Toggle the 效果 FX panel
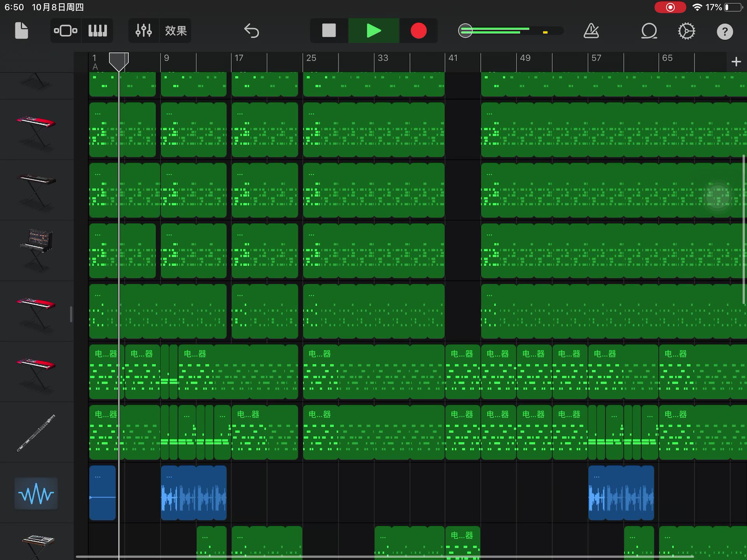Image resolution: width=747 pixels, height=560 pixels. (x=175, y=31)
